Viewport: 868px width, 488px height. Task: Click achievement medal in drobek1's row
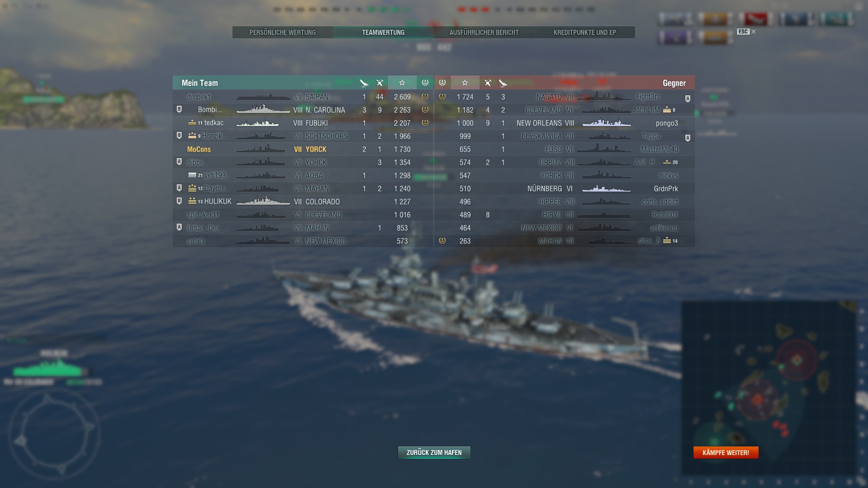click(x=425, y=97)
